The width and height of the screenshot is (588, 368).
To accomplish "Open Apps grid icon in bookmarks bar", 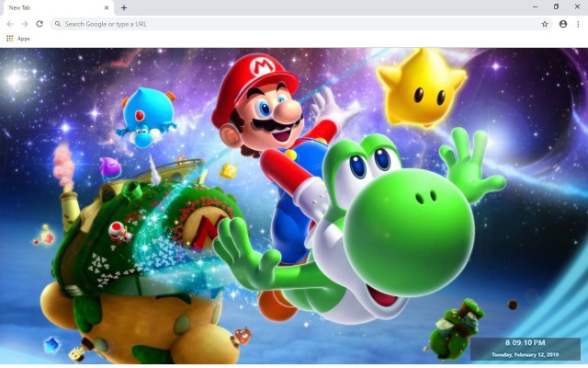I will coord(10,39).
